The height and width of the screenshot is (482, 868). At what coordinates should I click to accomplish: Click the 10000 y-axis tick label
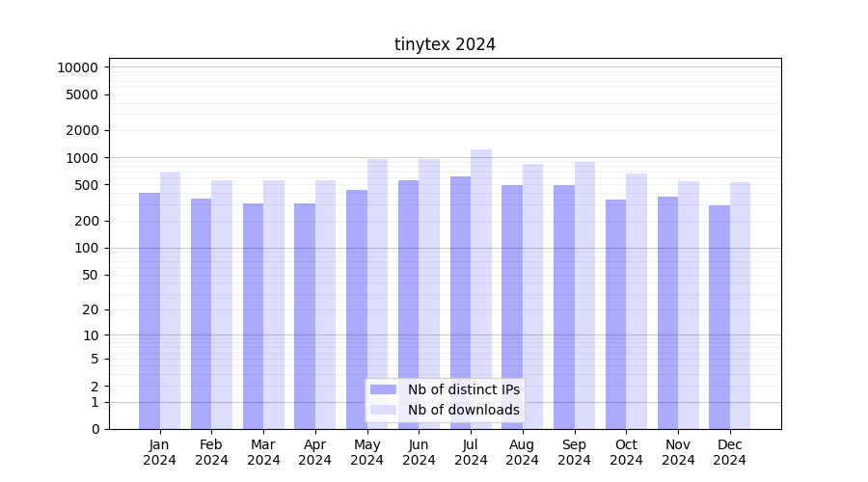pos(77,67)
